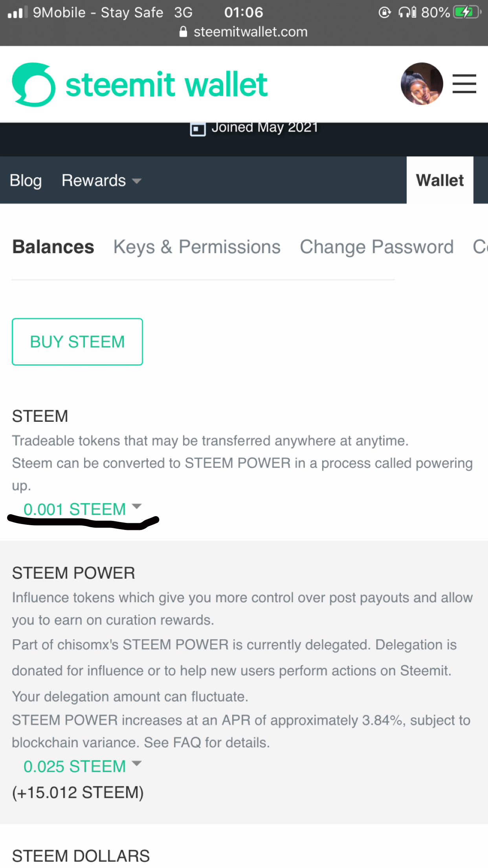The height and width of the screenshot is (868, 488).
Task: Click the calendar icon beside Joined May 2021
Action: (198, 129)
